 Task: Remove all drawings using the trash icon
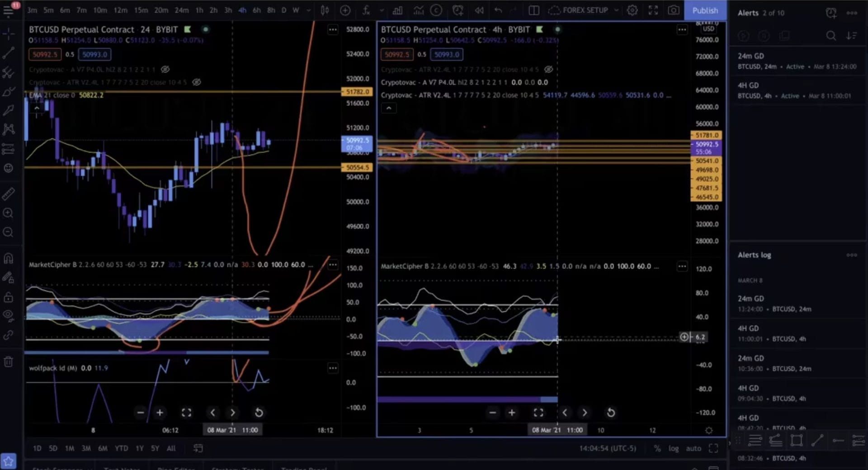pyautogui.click(x=8, y=362)
